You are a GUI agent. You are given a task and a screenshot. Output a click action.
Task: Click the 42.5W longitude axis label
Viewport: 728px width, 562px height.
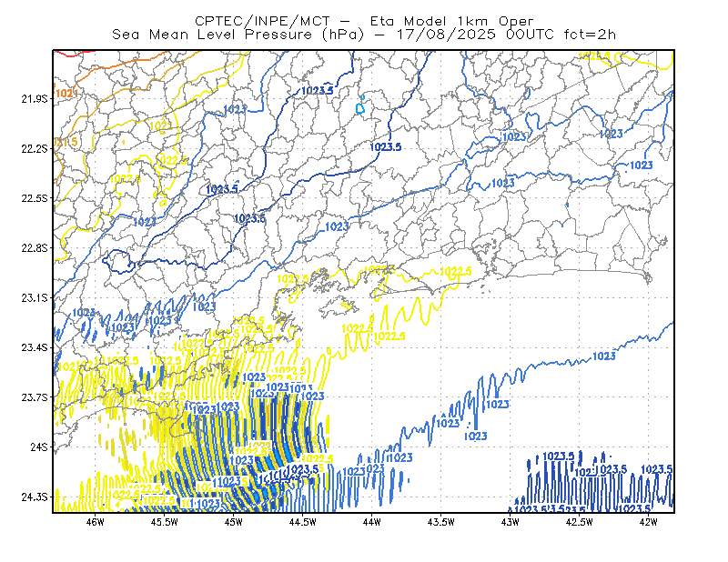(579, 522)
